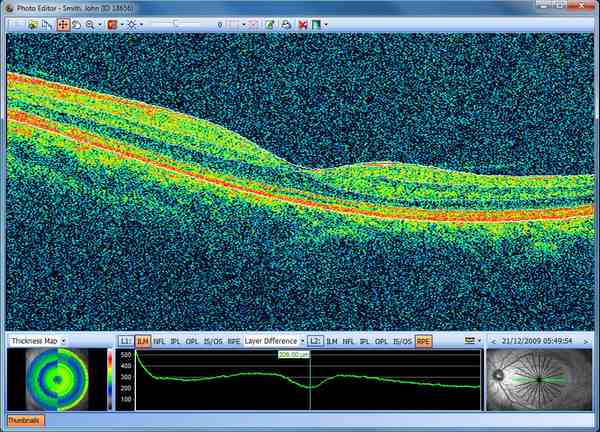The image size is (600, 432).
Task: Click the scan date 21/12/2009 05:49:54
Action: [x=537, y=341]
